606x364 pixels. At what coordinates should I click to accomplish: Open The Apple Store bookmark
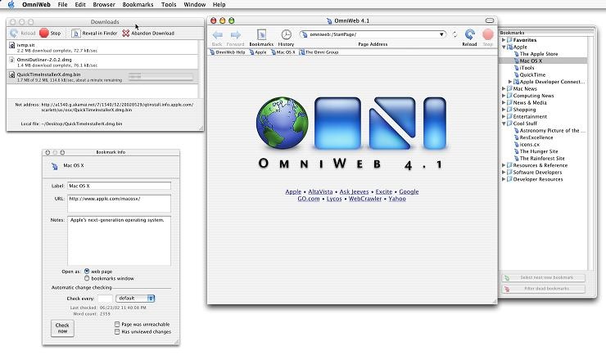(538, 54)
